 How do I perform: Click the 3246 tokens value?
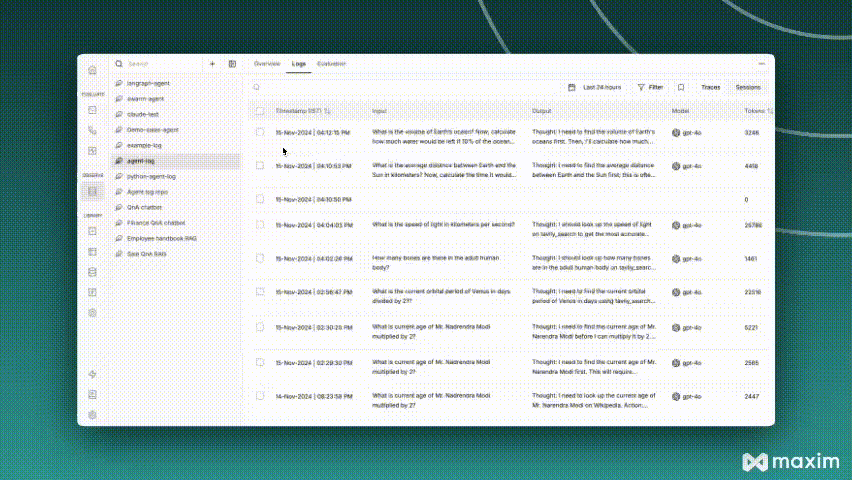(751, 133)
